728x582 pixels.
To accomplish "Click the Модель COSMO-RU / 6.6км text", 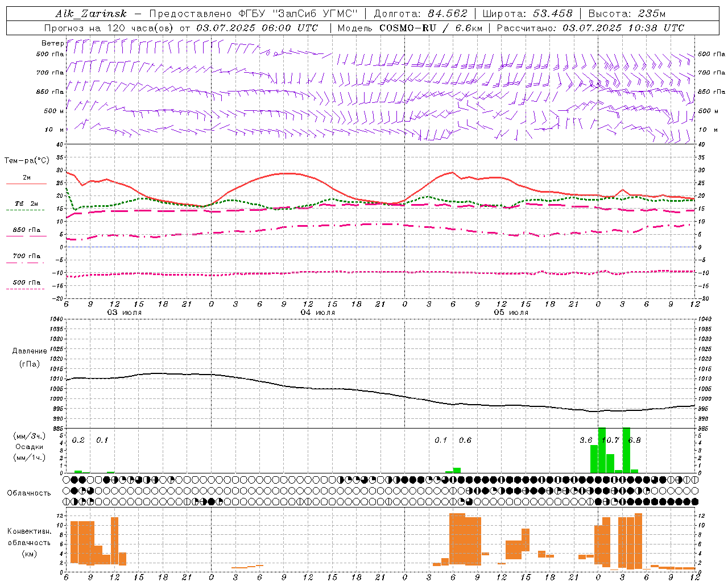I will 409,28.
